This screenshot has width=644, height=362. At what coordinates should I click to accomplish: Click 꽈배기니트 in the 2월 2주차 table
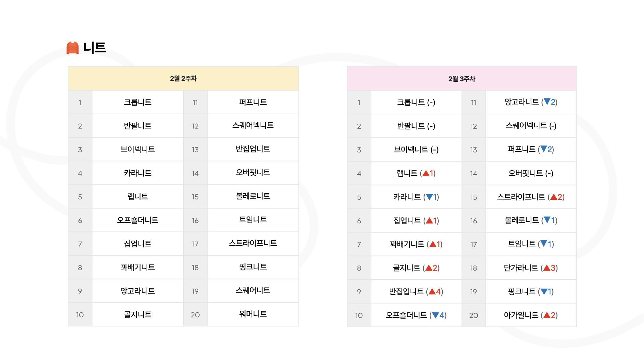[138, 267]
